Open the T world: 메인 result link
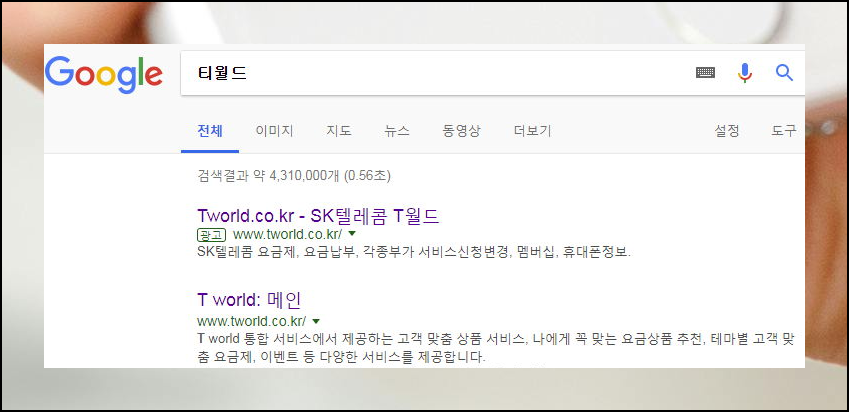This screenshot has height=412, width=849. click(x=249, y=299)
